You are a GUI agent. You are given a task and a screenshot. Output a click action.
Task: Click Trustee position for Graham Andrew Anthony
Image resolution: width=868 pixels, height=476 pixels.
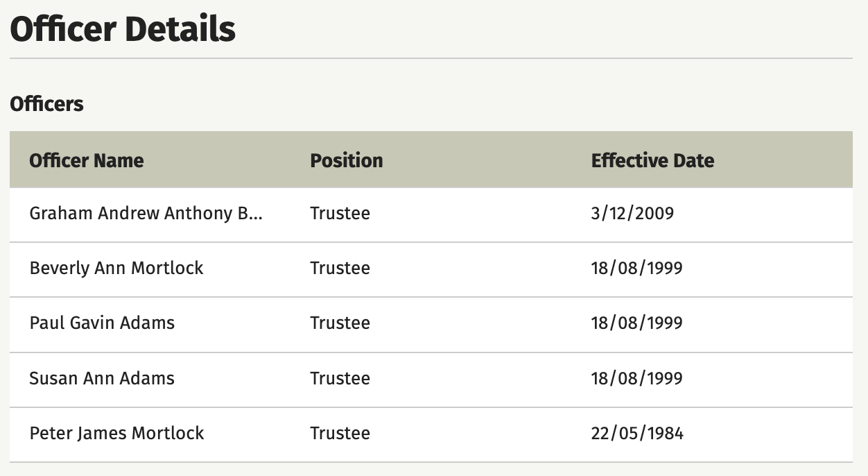340,213
